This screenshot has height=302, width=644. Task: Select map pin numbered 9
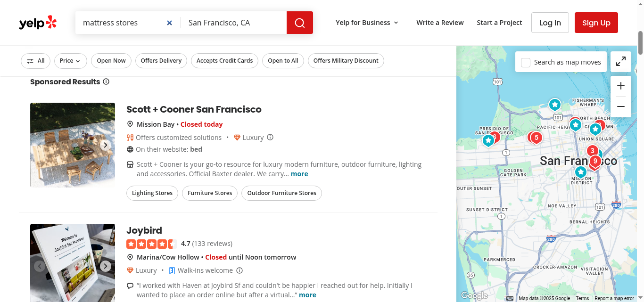tap(595, 161)
